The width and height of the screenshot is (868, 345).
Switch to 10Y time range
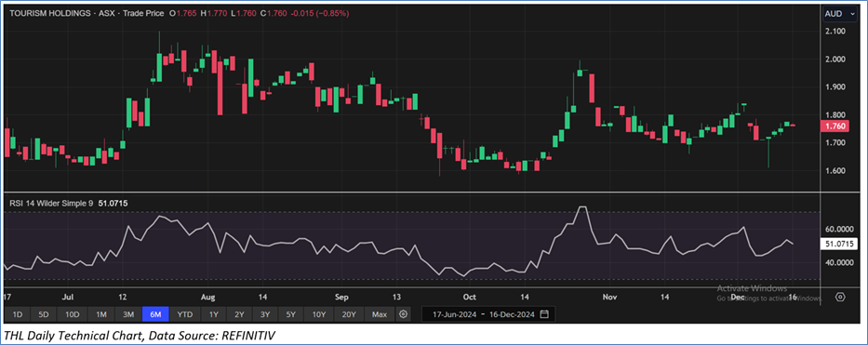(319, 314)
